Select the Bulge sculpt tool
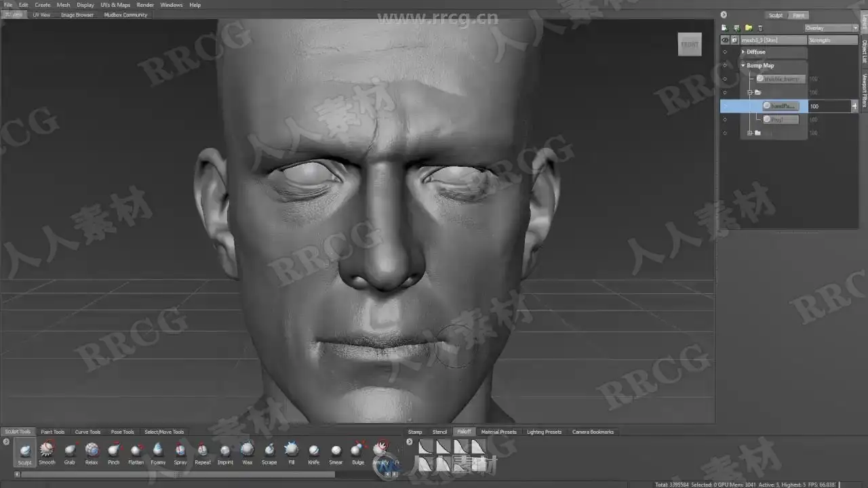 point(358,452)
